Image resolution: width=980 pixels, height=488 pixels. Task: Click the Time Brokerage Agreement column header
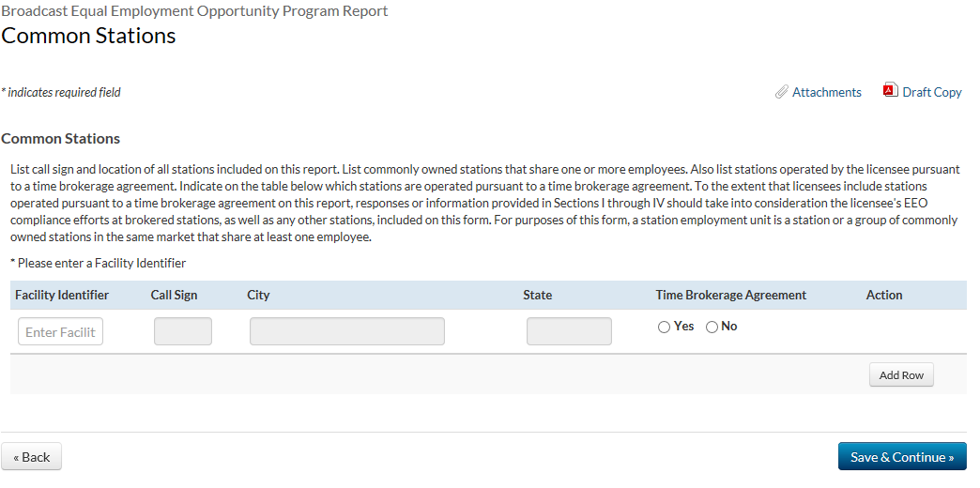(730, 295)
